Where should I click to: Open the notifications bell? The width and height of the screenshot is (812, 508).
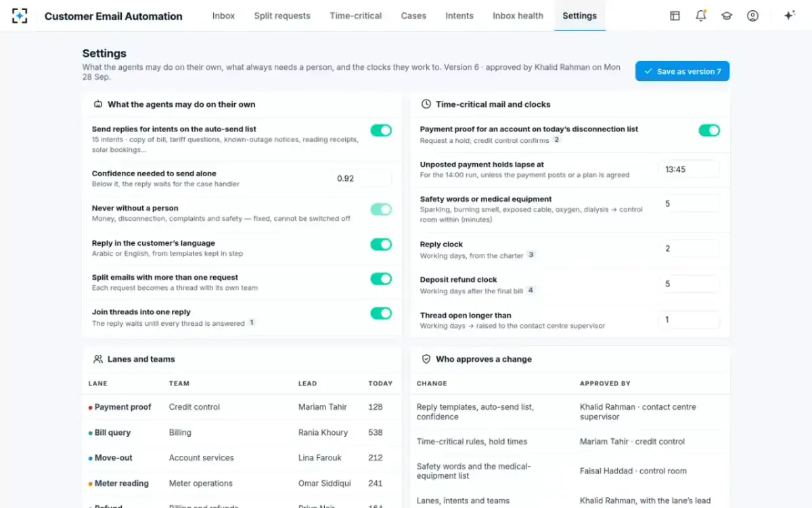pos(701,16)
